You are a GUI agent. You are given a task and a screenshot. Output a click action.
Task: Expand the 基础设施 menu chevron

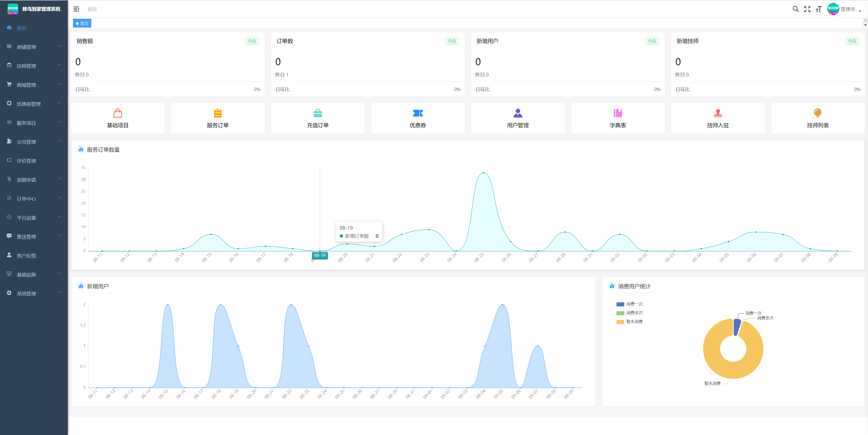click(59, 274)
